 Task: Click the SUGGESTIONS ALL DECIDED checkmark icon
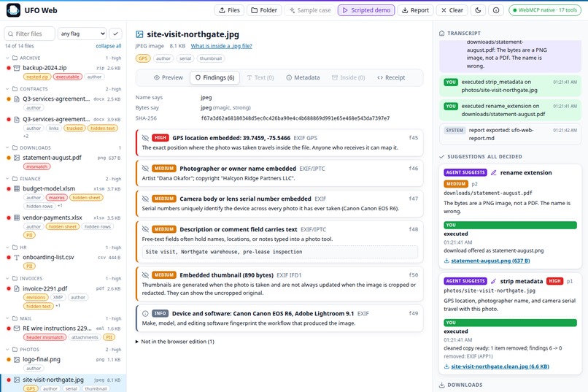pos(442,156)
